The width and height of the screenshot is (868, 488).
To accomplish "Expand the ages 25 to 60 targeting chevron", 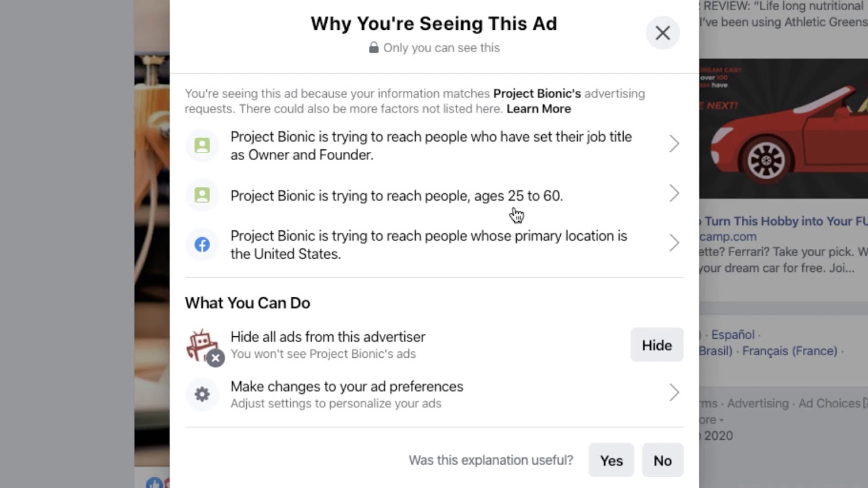I will coord(674,193).
